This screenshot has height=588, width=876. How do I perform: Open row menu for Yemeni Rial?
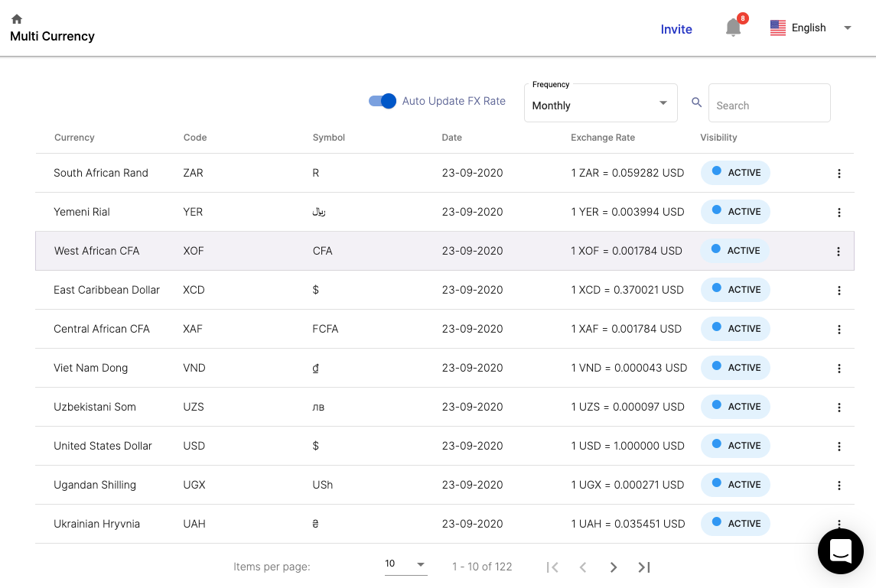click(x=839, y=213)
